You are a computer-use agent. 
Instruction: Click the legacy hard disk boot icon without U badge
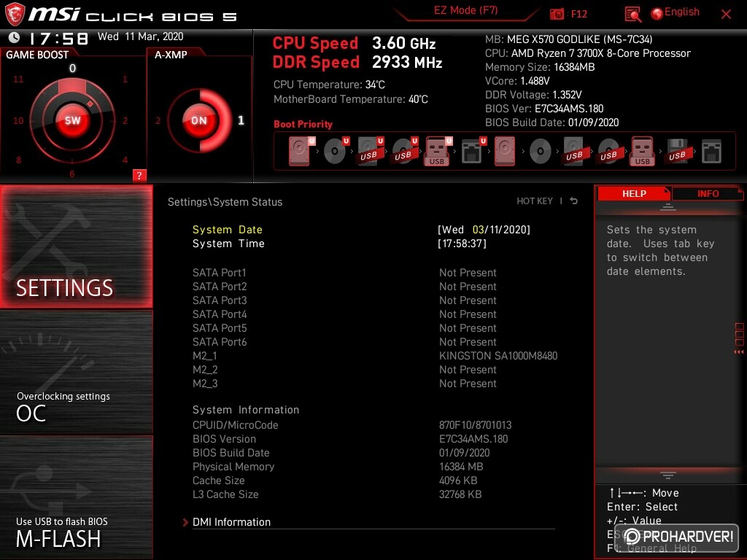click(505, 152)
